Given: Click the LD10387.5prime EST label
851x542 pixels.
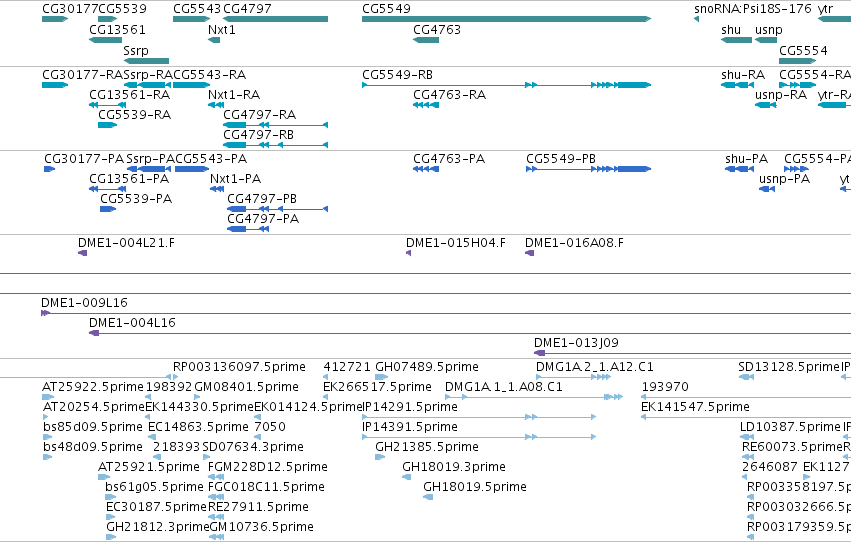Looking at the screenshot, I should (790, 427).
